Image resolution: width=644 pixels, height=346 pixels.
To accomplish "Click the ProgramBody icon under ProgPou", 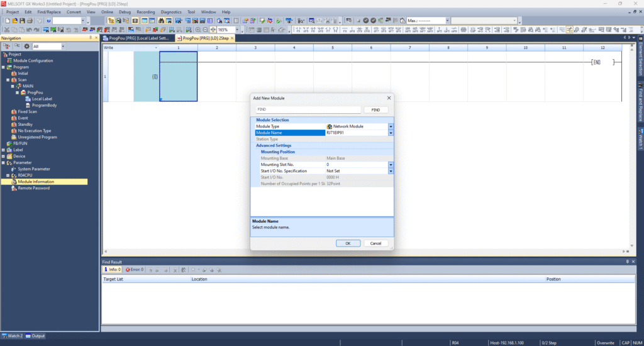I will tap(28, 105).
